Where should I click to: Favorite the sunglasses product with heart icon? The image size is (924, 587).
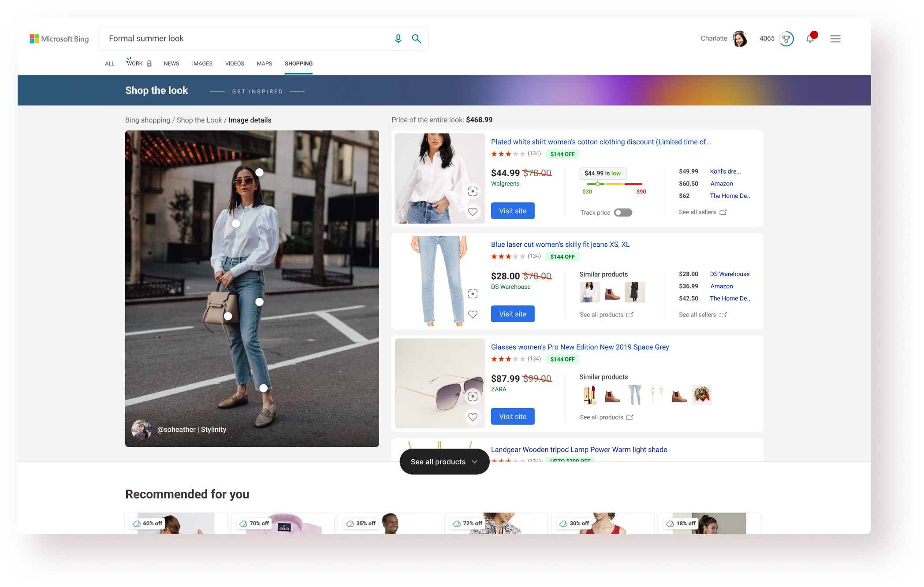(x=473, y=417)
